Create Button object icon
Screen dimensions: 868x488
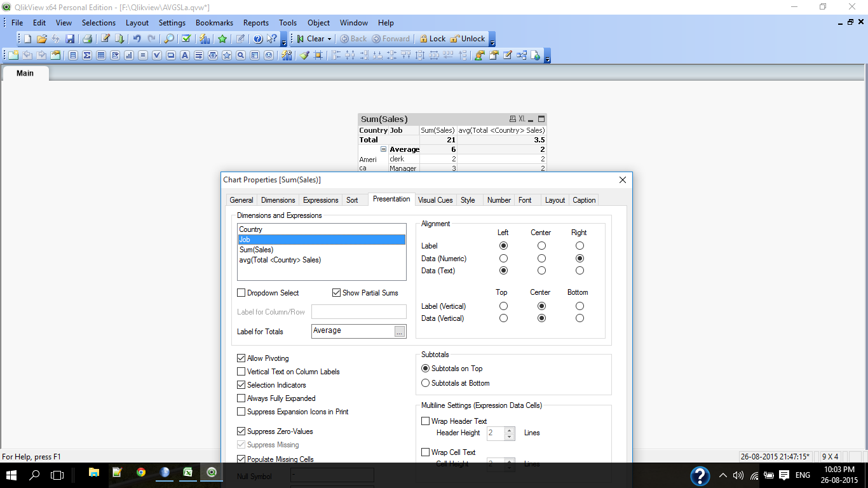(170, 55)
